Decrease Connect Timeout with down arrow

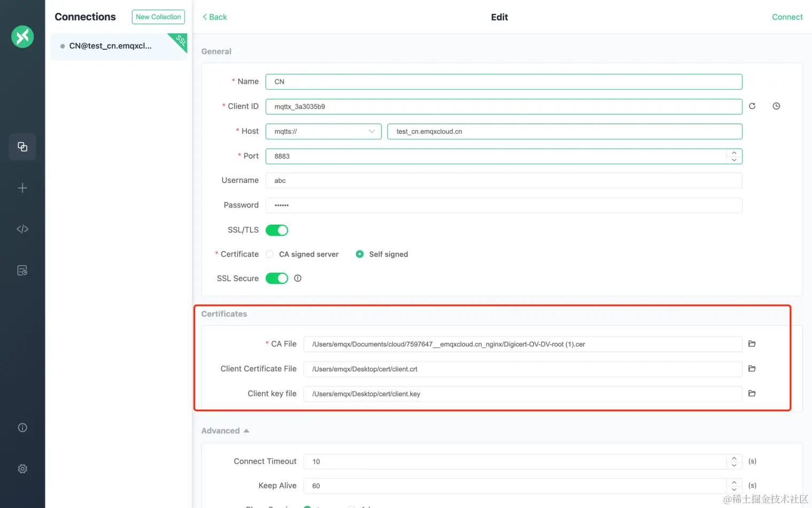tap(734, 465)
